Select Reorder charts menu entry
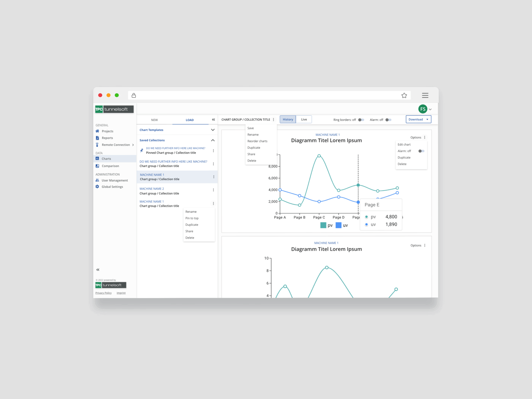Screen dimensions: 532x399 tap(257, 141)
